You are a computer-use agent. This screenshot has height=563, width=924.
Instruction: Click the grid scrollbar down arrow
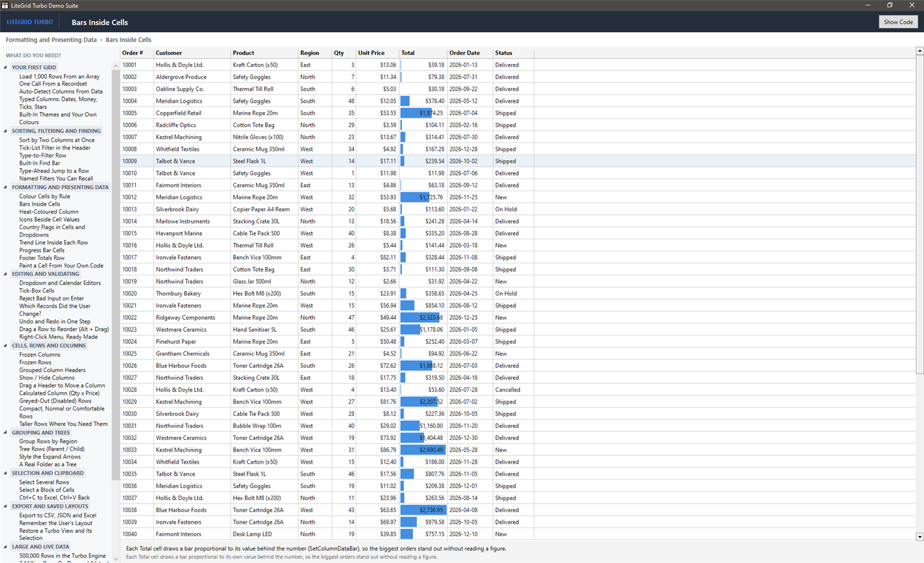(919, 536)
